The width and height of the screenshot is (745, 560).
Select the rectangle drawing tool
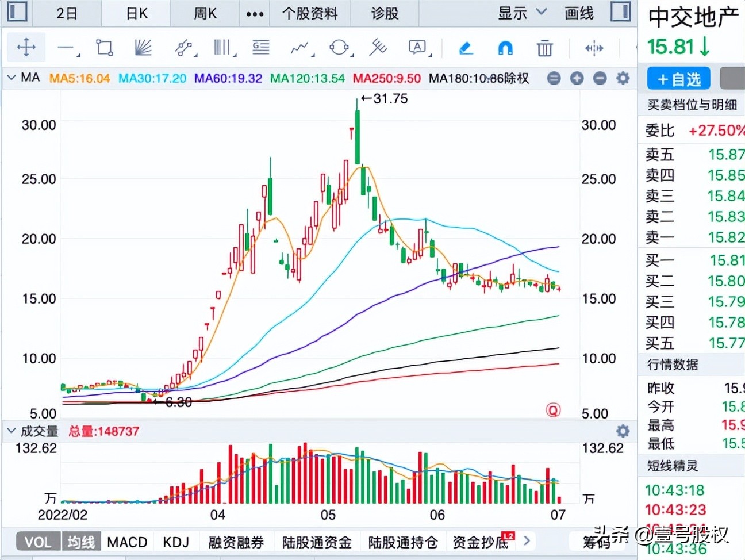click(103, 48)
